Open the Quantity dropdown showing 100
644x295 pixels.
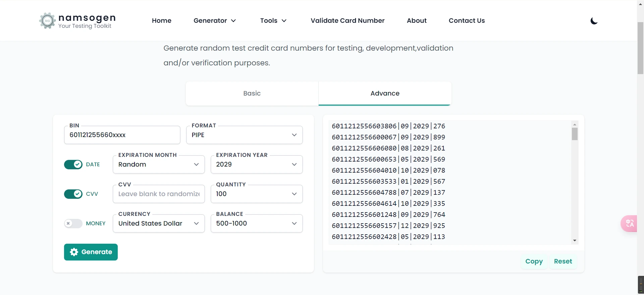pos(256,194)
